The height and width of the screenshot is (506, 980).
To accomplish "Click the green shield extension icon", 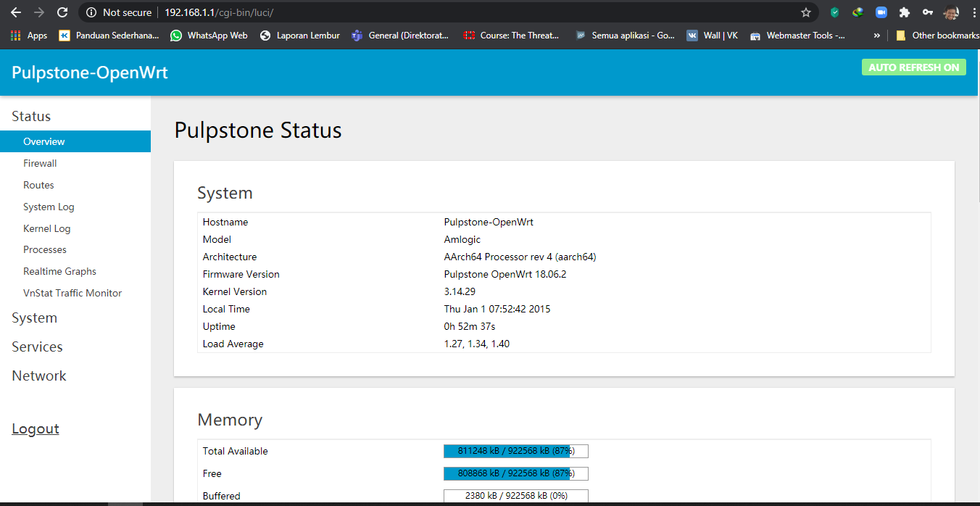I will (834, 12).
